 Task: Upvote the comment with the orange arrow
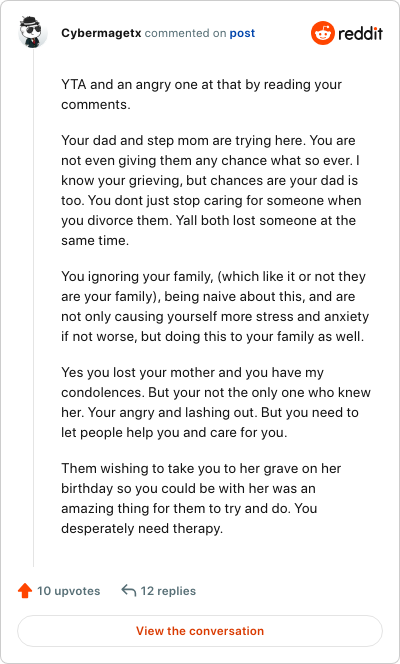point(25,590)
